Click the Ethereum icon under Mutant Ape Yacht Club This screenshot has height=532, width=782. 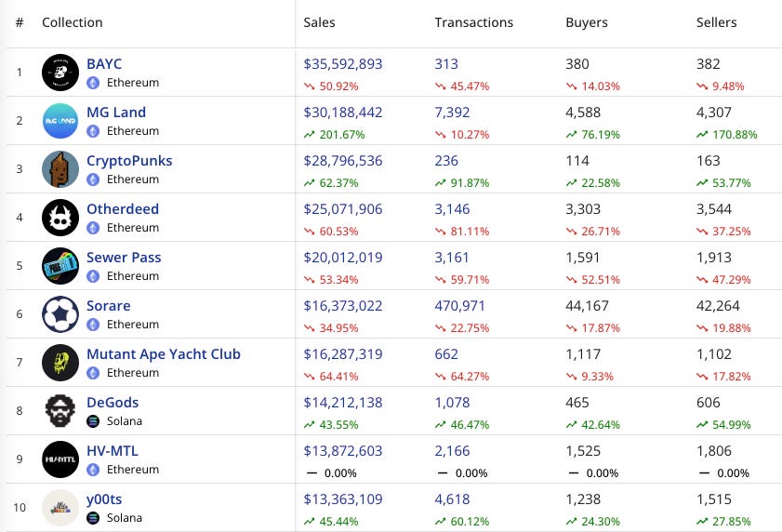(x=93, y=373)
